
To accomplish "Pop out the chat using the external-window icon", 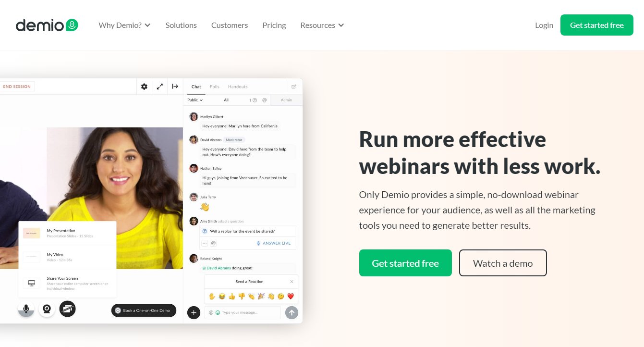I will 293,87.
